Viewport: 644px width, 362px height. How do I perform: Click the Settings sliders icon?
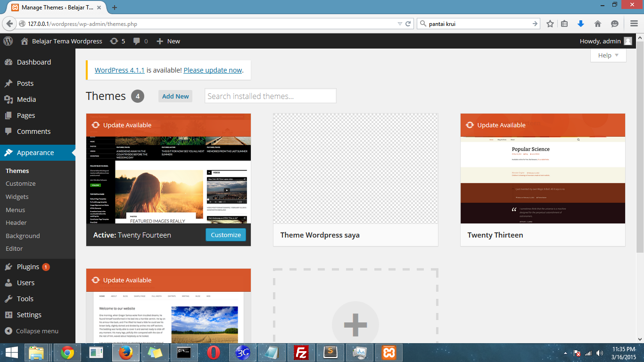pyautogui.click(x=8, y=315)
